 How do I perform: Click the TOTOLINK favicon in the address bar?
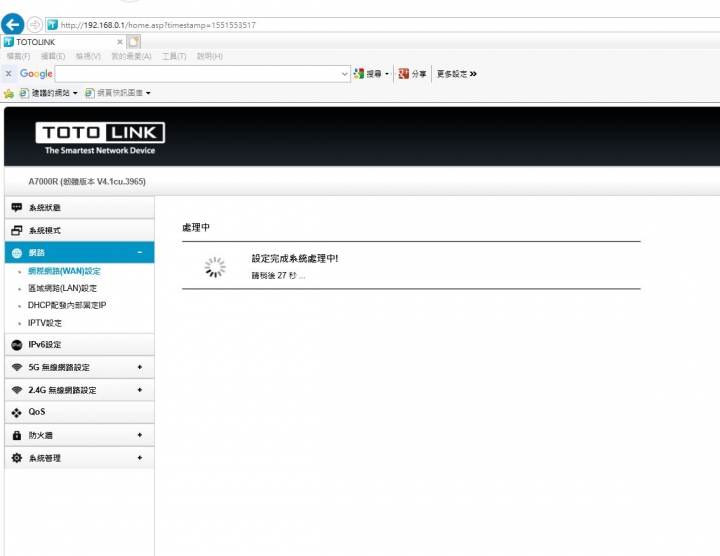pos(53,25)
